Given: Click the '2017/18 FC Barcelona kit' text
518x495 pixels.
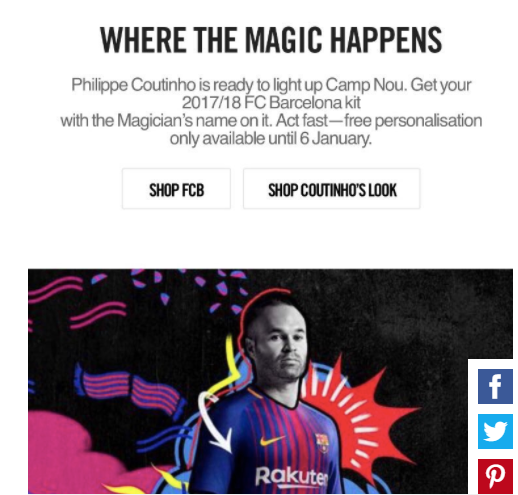Looking at the screenshot, I should 271,102.
